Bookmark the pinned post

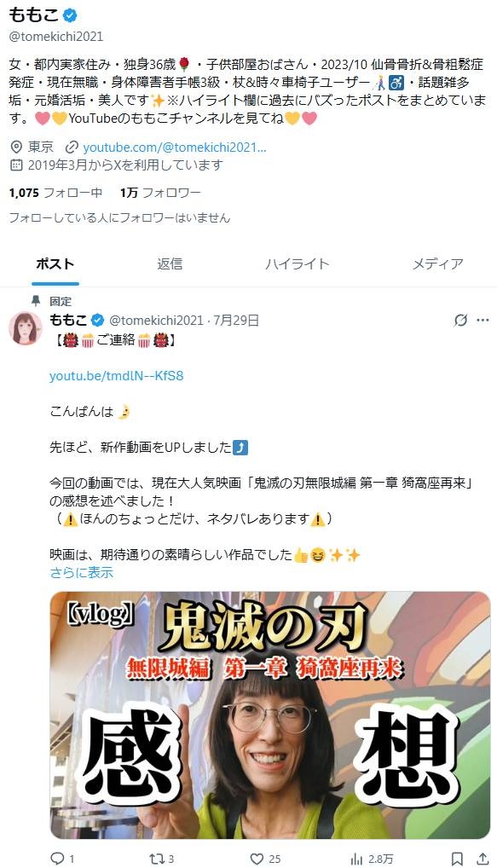[x=457, y=859]
